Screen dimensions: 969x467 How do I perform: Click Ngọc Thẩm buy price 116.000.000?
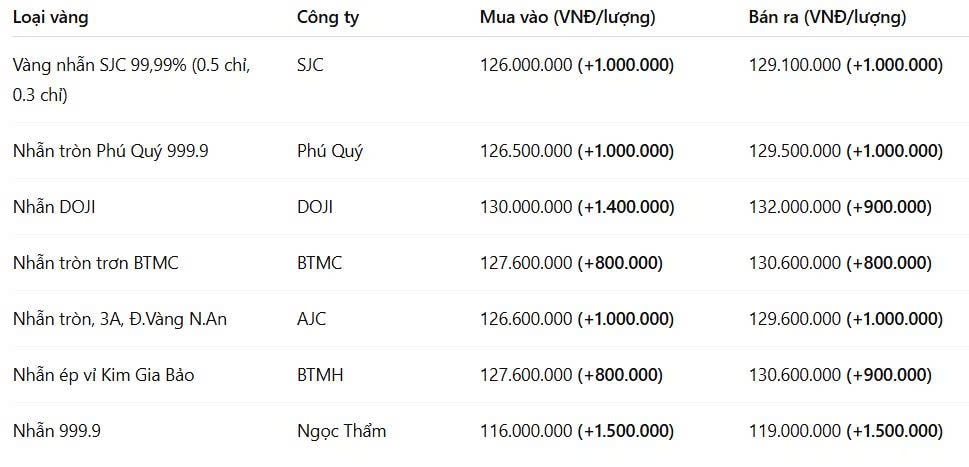[527, 431]
